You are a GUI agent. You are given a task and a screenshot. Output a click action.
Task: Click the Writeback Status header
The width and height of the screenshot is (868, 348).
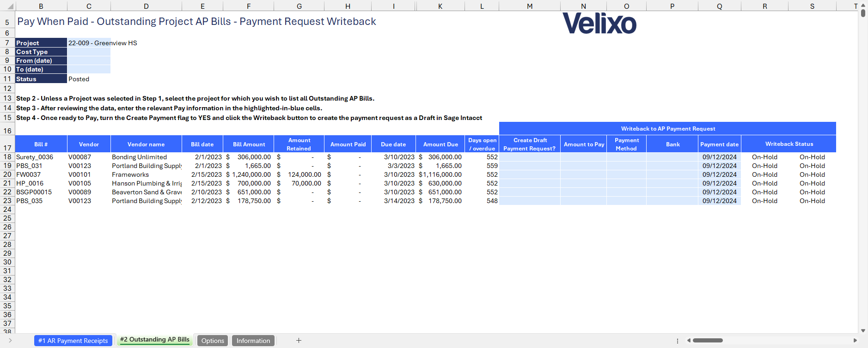pos(789,144)
